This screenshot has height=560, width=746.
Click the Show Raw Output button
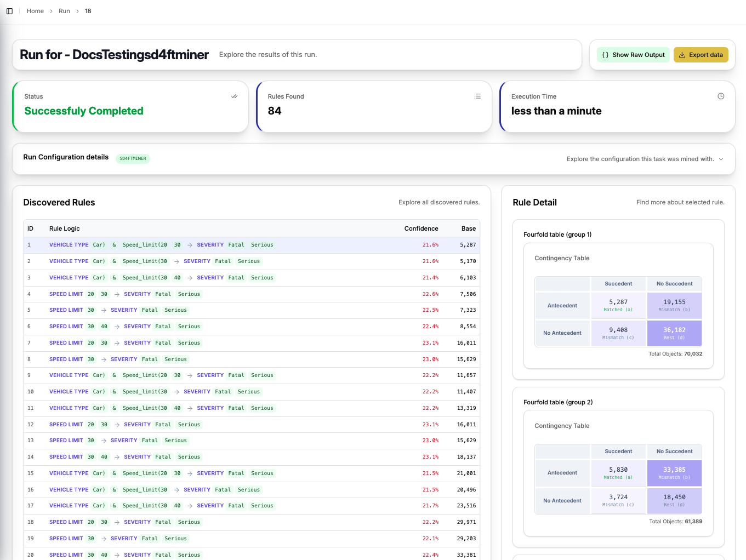(x=633, y=55)
